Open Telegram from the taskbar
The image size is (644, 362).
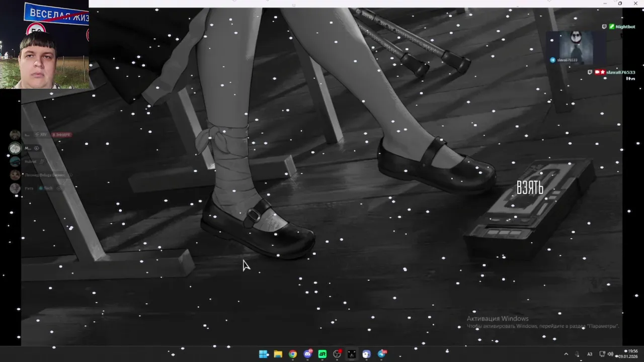381,354
